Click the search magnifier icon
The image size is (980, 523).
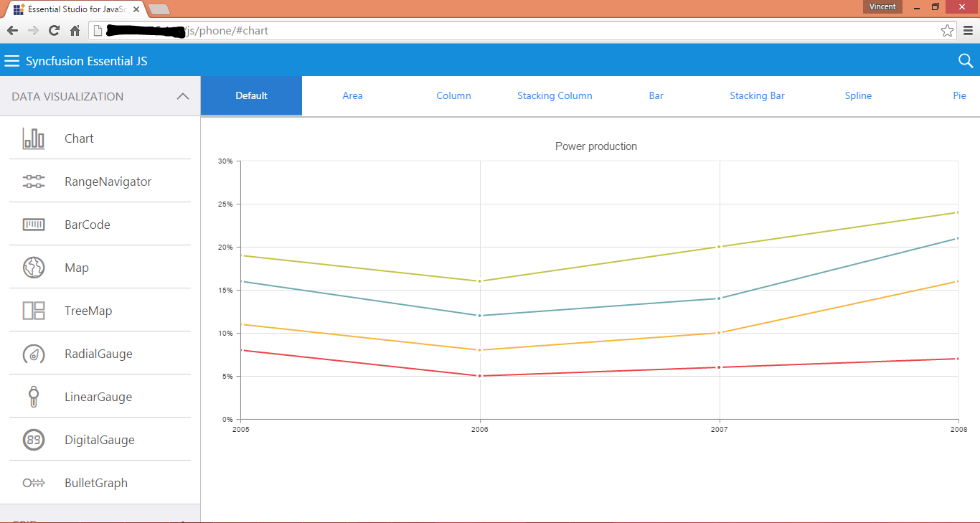pyautogui.click(x=966, y=61)
